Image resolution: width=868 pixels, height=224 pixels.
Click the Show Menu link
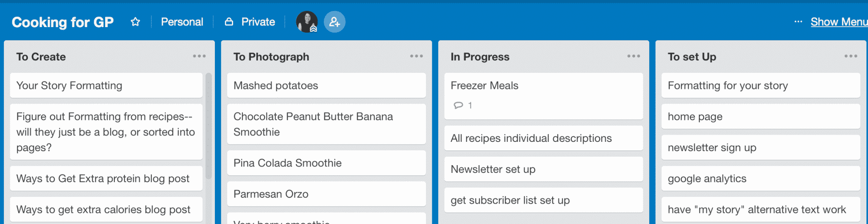[839, 22]
